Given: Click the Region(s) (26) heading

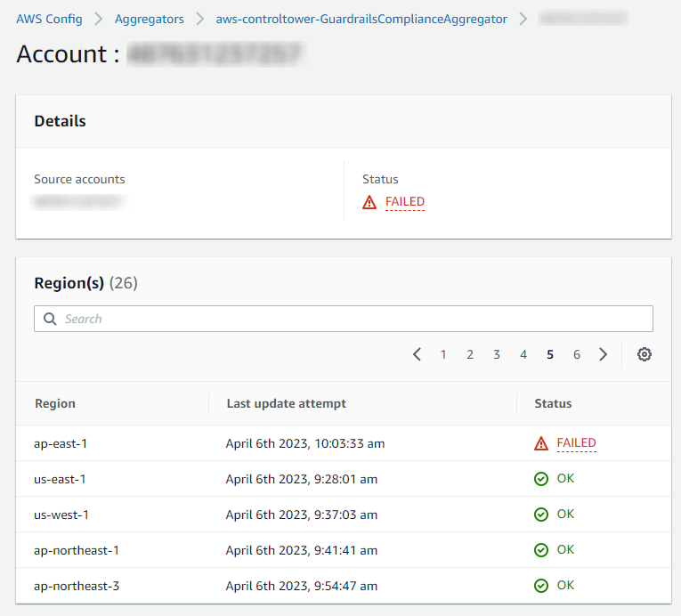Looking at the screenshot, I should coord(86,283).
